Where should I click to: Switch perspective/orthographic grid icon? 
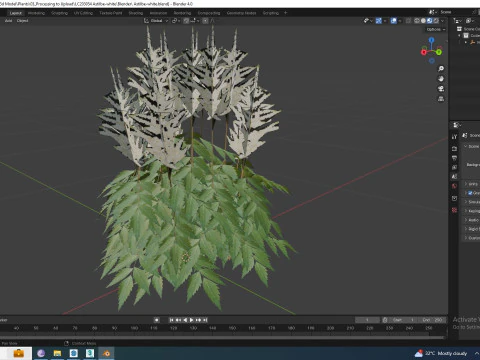441,99
